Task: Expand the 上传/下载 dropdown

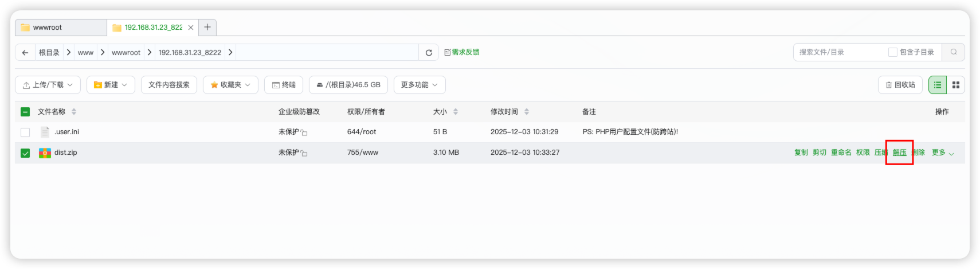Action: click(48, 85)
